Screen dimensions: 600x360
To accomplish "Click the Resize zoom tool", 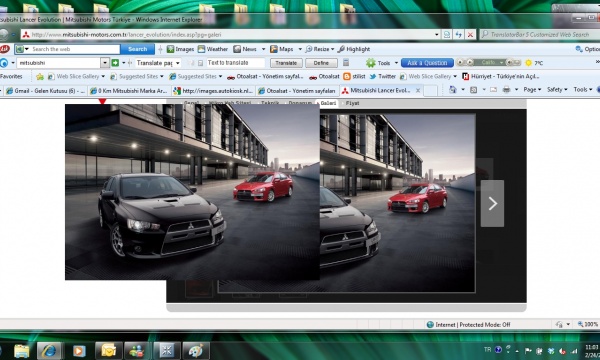I will pyautogui.click(x=317, y=49).
